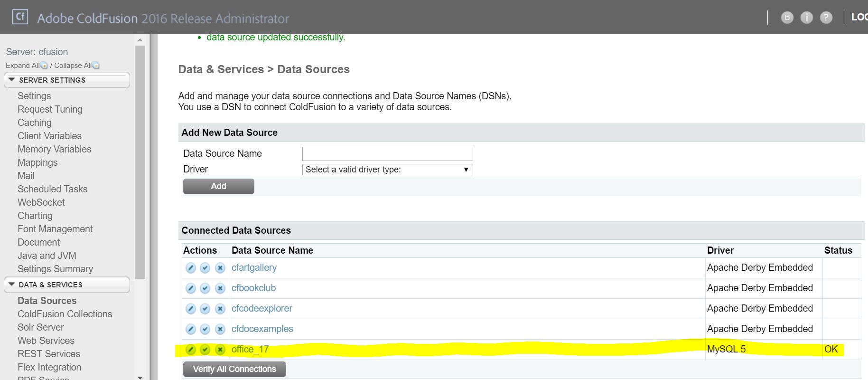Viewport: 868px width, 380px height.
Task: Click the Expand All icon in sidebar
Action: click(44, 66)
